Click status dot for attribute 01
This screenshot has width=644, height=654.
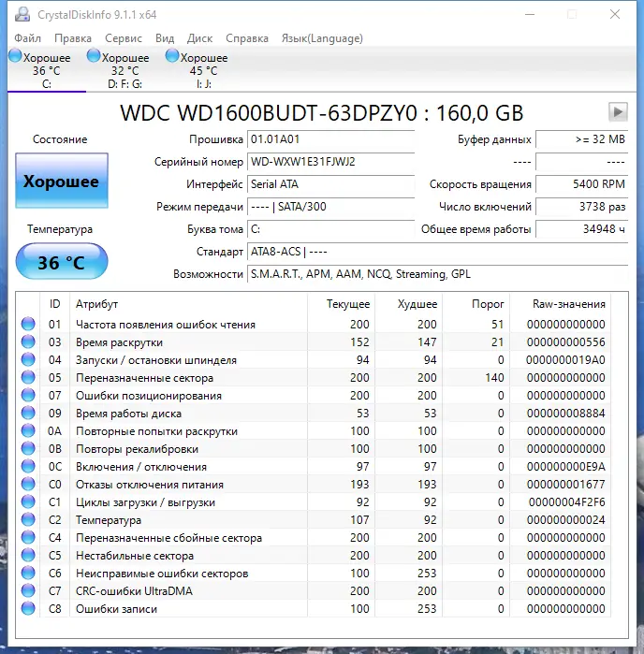(28, 324)
